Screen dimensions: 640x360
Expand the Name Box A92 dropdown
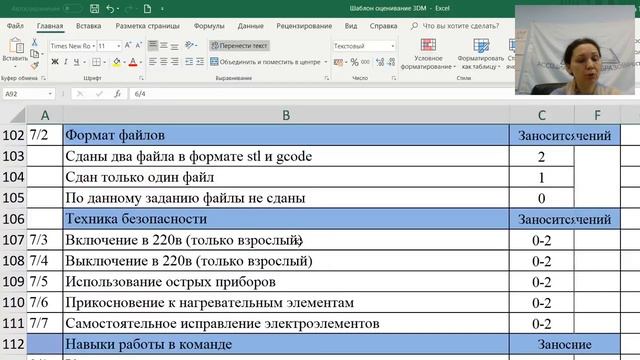point(50,94)
